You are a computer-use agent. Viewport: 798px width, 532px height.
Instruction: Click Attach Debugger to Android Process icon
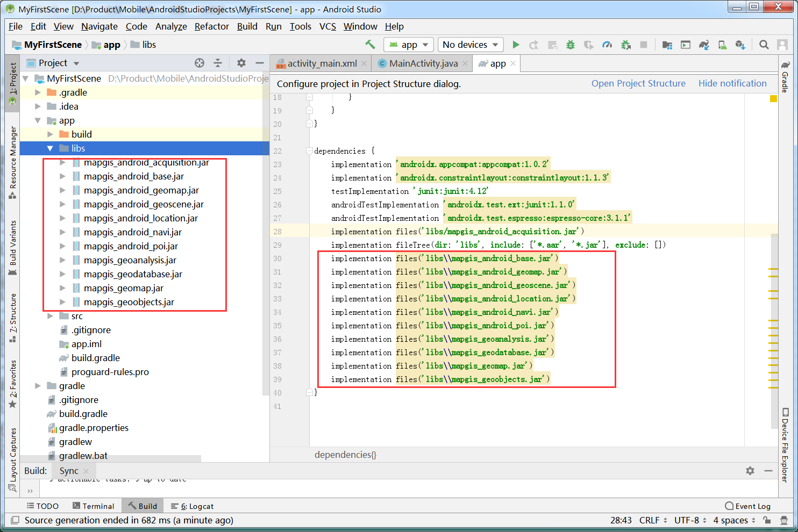(625, 45)
